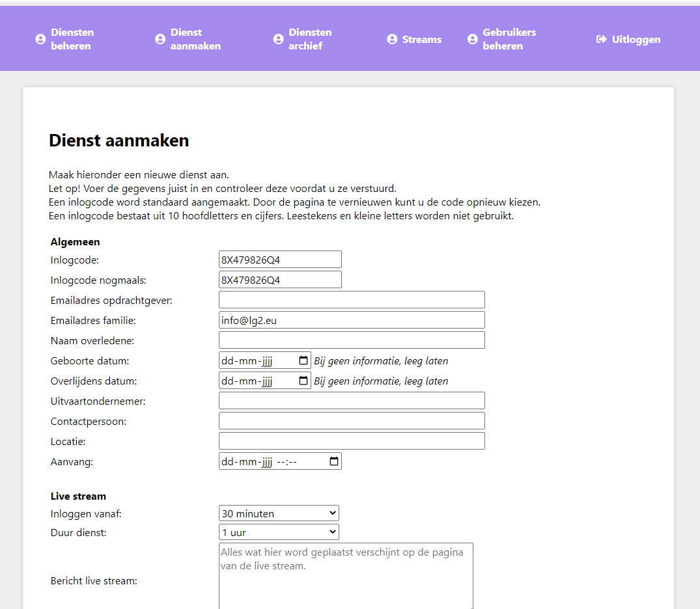Expand the Inloggen vanaf dropdown
Image resolution: width=700 pixels, height=609 pixels.
pos(279,513)
